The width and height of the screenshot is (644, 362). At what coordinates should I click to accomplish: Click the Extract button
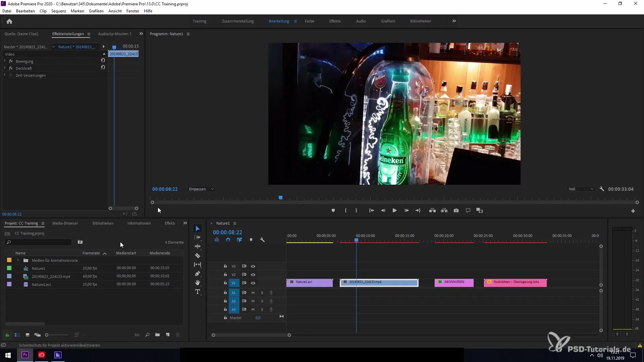point(444,210)
